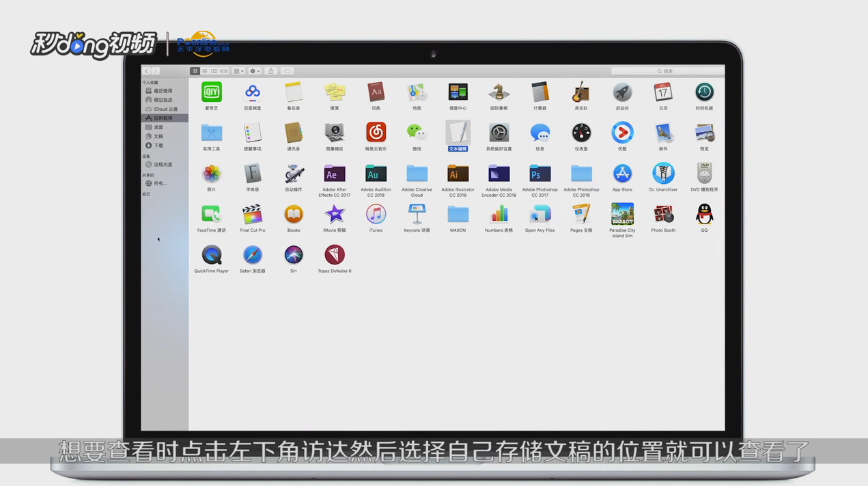Open the Stickies (便笺) app icon
868x486 pixels.
click(x=335, y=92)
